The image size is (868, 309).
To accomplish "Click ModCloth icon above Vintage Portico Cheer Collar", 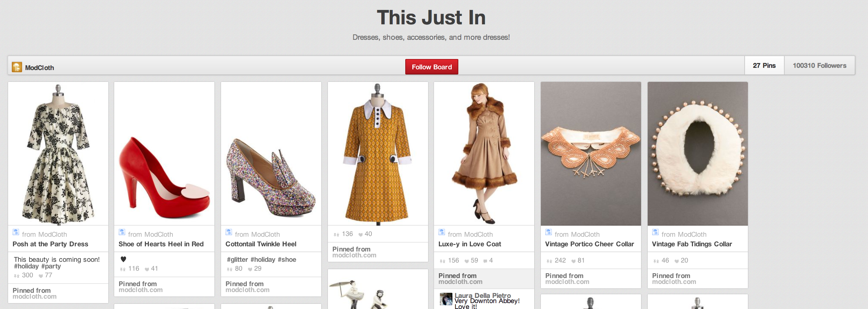I will coord(549,232).
